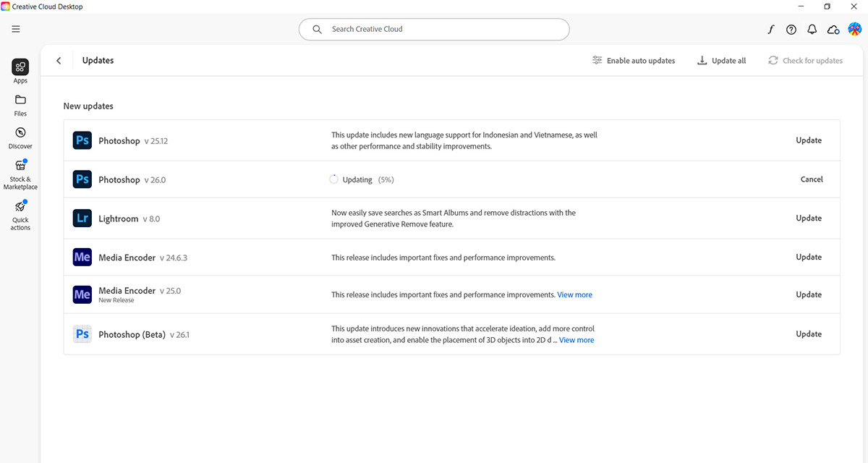Update Media Encoder v 25.0
868x463 pixels.
(x=809, y=295)
